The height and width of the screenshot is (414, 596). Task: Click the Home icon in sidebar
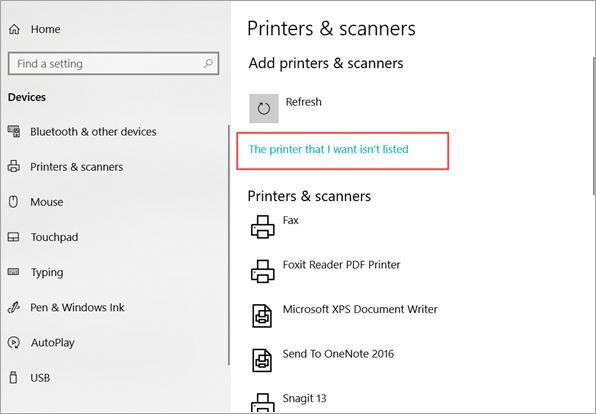pos(14,29)
